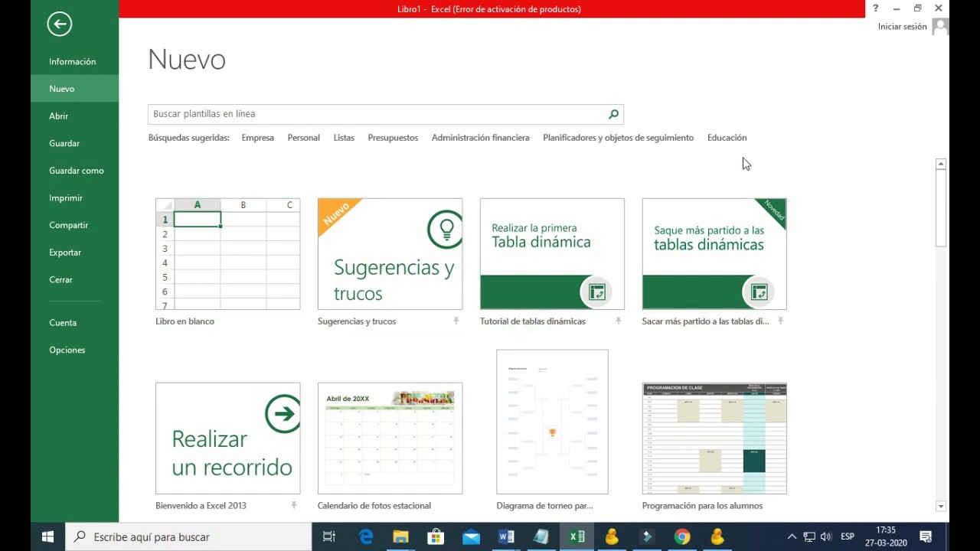
Task: Click the network tray icon
Action: click(x=809, y=536)
